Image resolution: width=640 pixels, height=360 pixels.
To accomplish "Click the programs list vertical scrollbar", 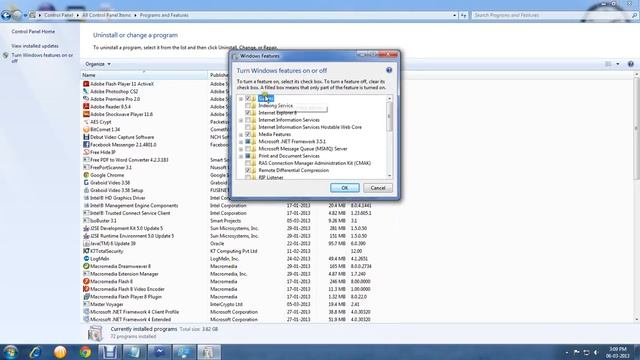I will [x=636, y=129].
